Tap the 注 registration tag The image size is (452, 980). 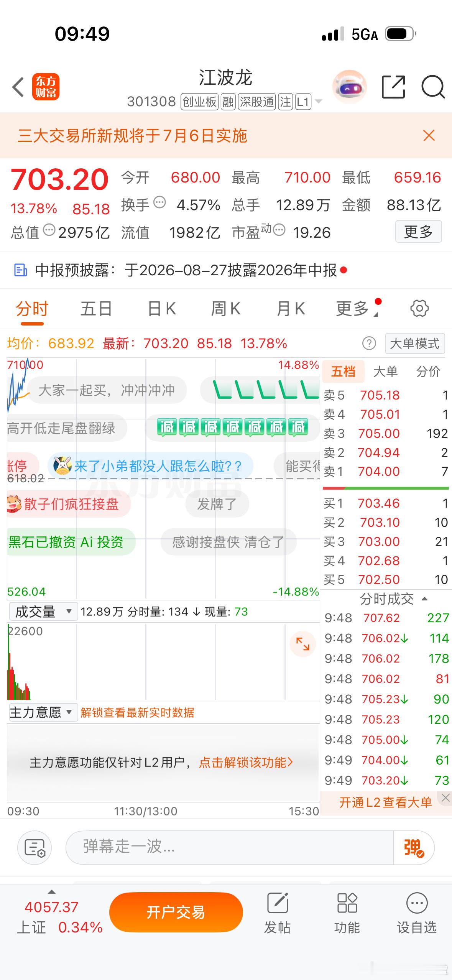click(x=285, y=102)
